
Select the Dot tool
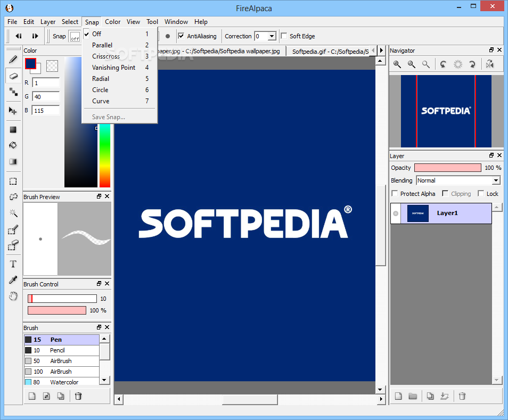(13, 92)
